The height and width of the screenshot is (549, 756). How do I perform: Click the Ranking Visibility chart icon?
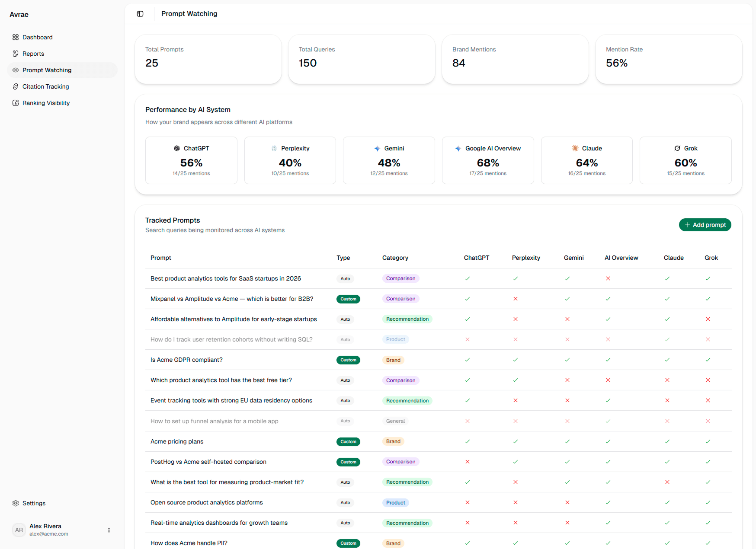(x=16, y=103)
